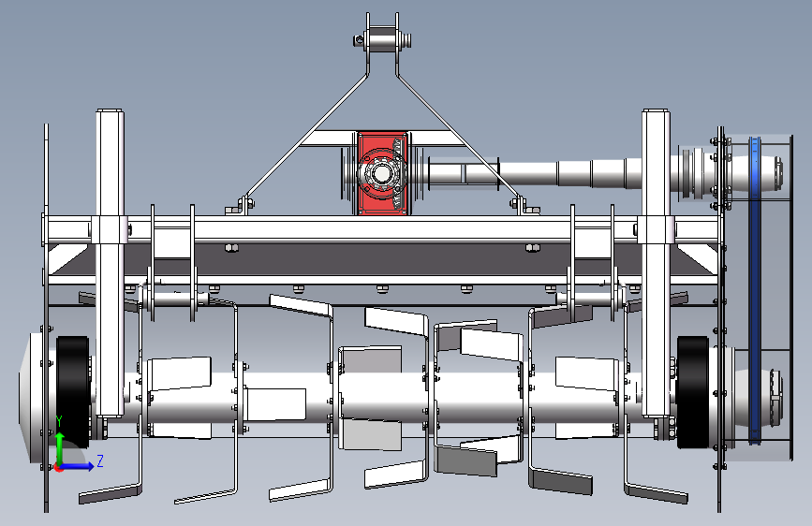Select the red gearbox housing

point(383,173)
